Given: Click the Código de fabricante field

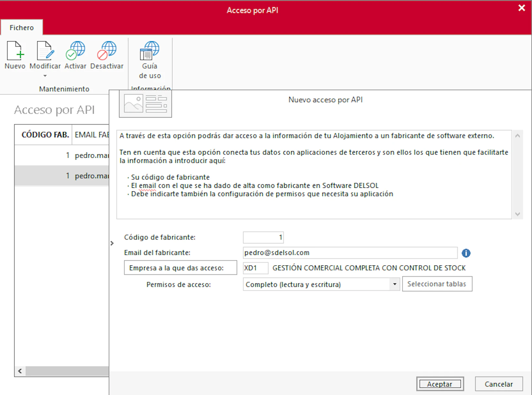Looking at the screenshot, I should pos(263,238).
